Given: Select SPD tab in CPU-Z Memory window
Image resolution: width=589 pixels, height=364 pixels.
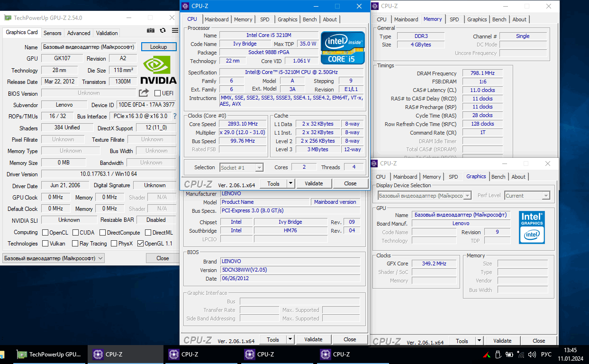Looking at the screenshot, I should point(454,19).
